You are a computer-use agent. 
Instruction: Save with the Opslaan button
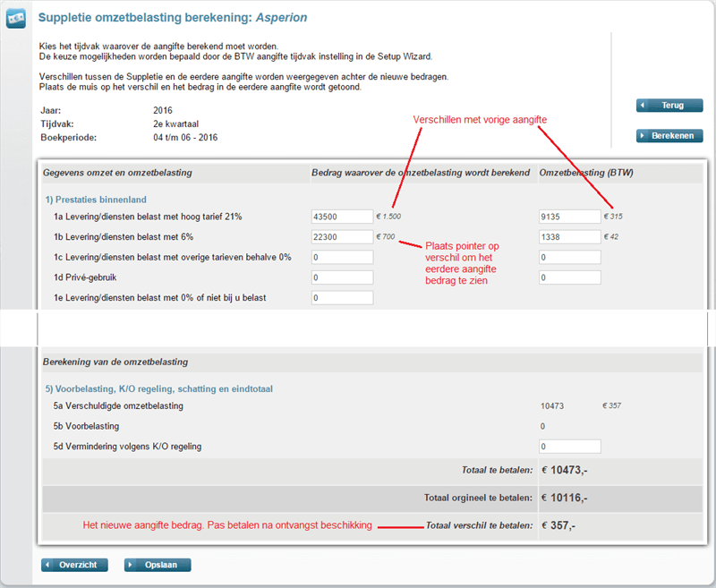(158, 565)
